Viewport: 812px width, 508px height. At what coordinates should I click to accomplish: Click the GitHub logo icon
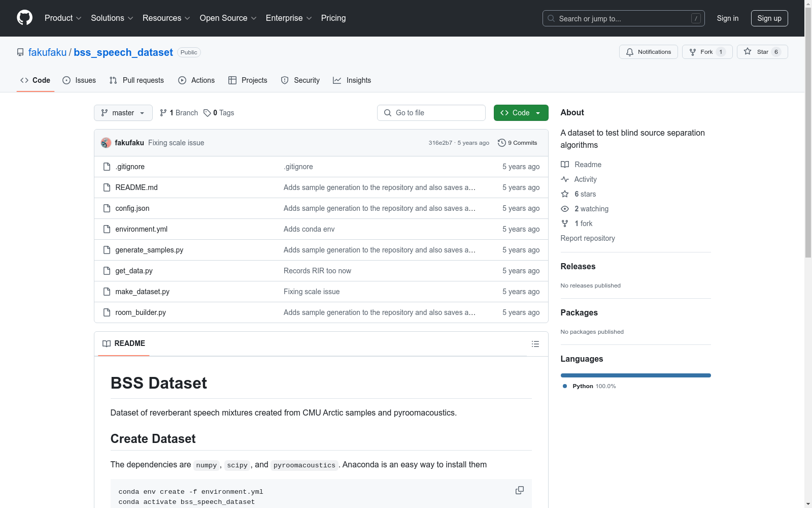(x=24, y=18)
